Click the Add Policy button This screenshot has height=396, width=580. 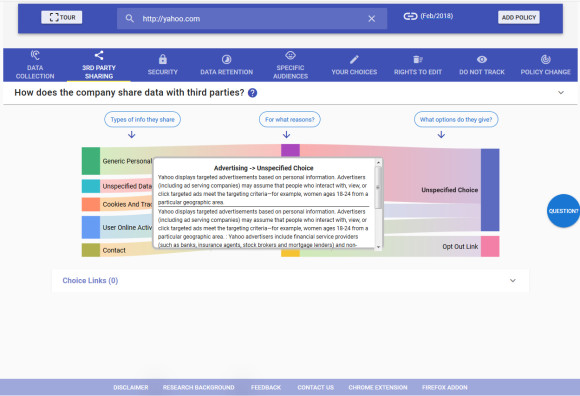point(519,17)
